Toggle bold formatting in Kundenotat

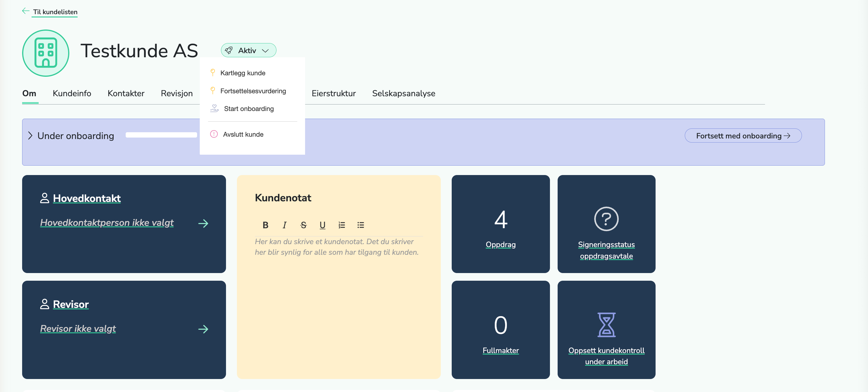pyautogui.click(x=265, y=225)
